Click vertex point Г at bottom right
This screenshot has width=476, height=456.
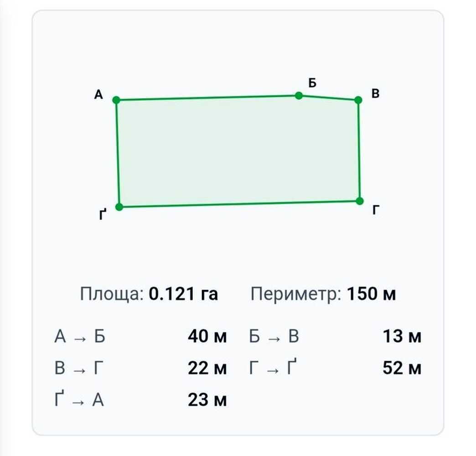point(359,201)
